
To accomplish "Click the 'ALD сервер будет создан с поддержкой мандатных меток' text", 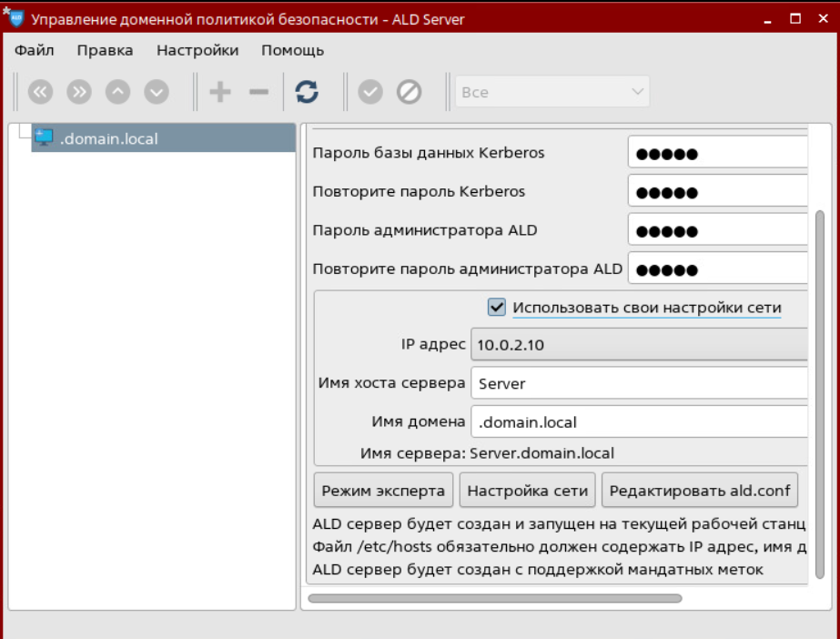I will tap(538, 570).
